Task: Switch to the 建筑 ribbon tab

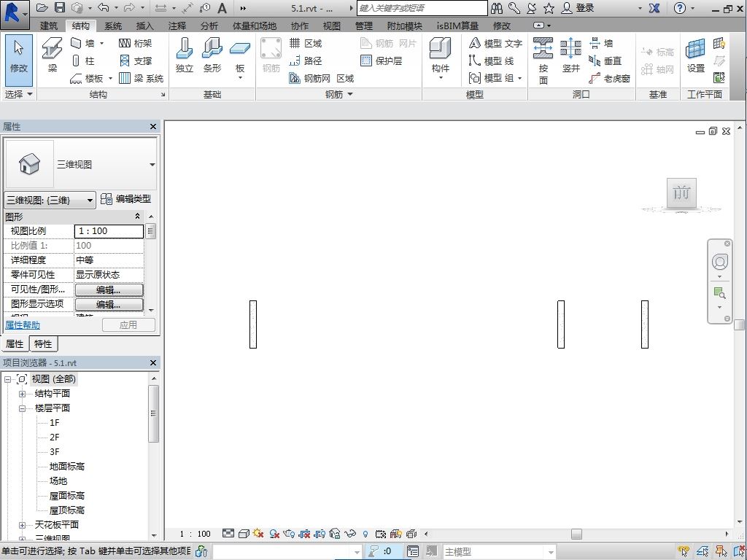Action: point(49,26)
